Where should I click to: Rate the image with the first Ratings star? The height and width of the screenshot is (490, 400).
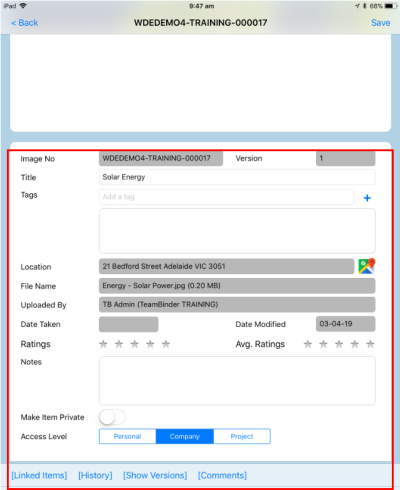point(103,344)
